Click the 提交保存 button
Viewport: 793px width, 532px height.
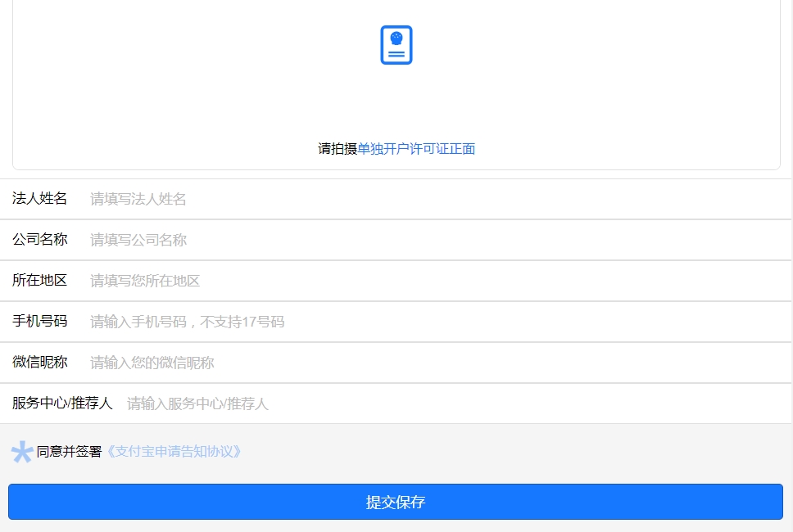tap(396, 502)
